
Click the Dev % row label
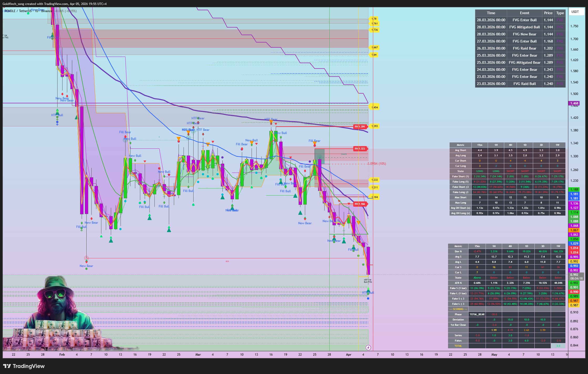[x=458, y=252]
